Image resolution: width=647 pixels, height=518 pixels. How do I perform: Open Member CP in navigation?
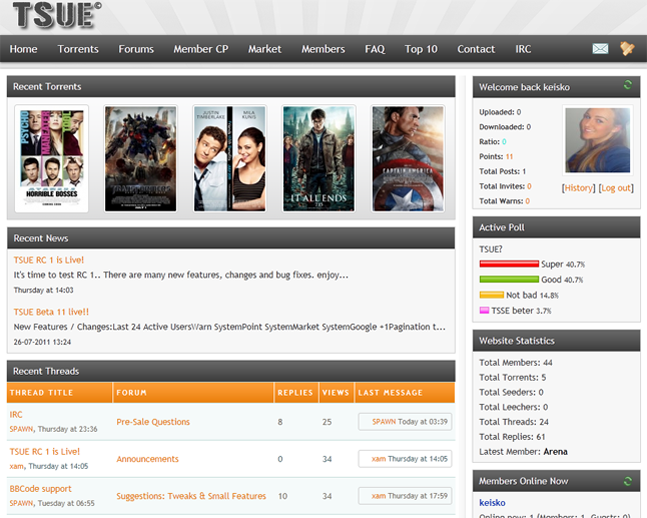coord(201,49)
